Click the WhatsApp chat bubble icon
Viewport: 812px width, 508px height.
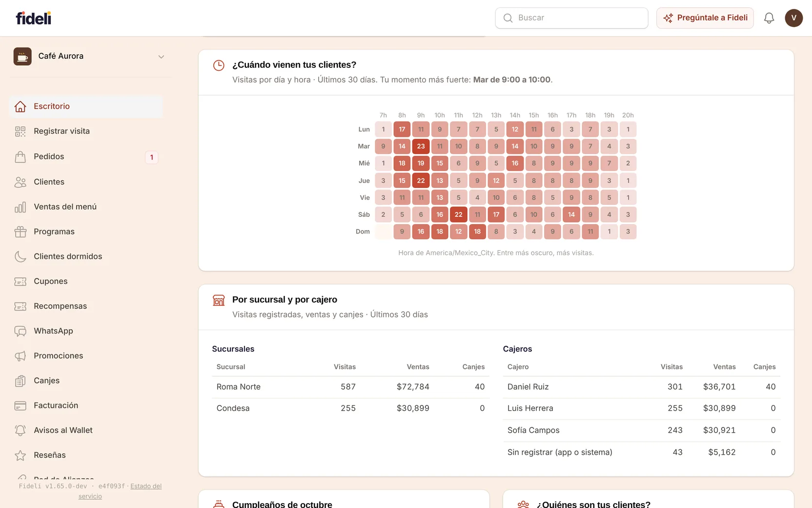(x=20, y=331)
